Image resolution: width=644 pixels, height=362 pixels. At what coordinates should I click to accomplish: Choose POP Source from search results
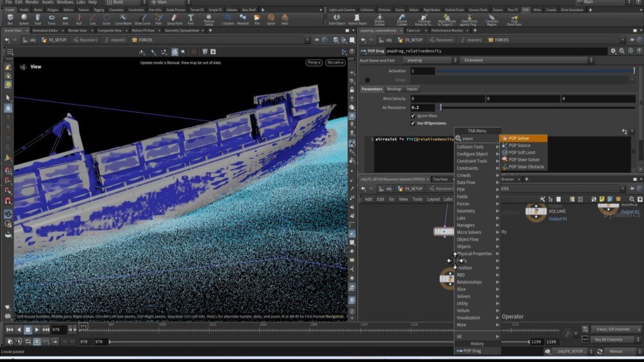[x=523, y=146]
